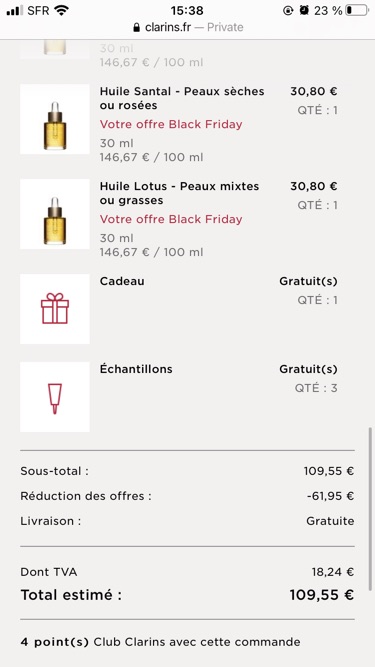Tap the page scrollbar on the right edge

tap(370, 509)
